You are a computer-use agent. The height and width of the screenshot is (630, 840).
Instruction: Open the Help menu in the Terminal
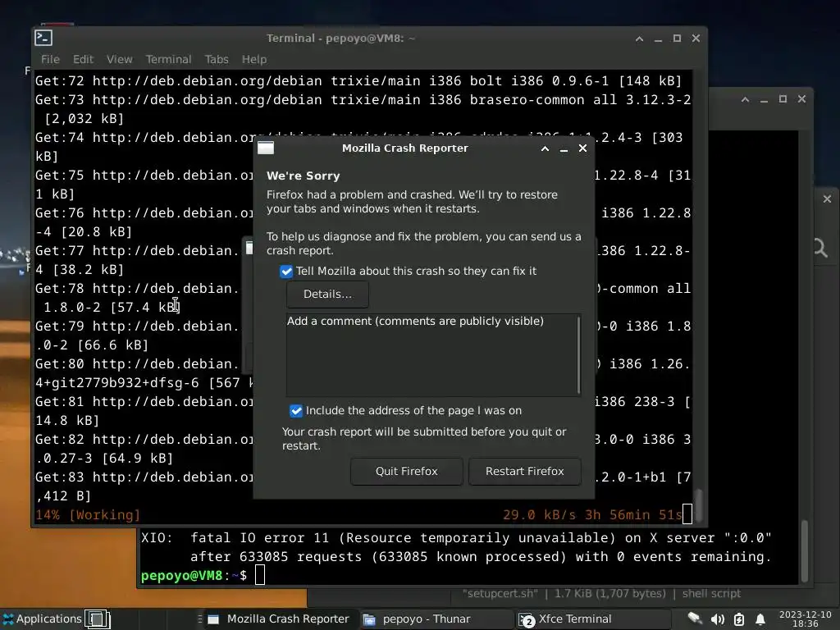pos(254,59)
